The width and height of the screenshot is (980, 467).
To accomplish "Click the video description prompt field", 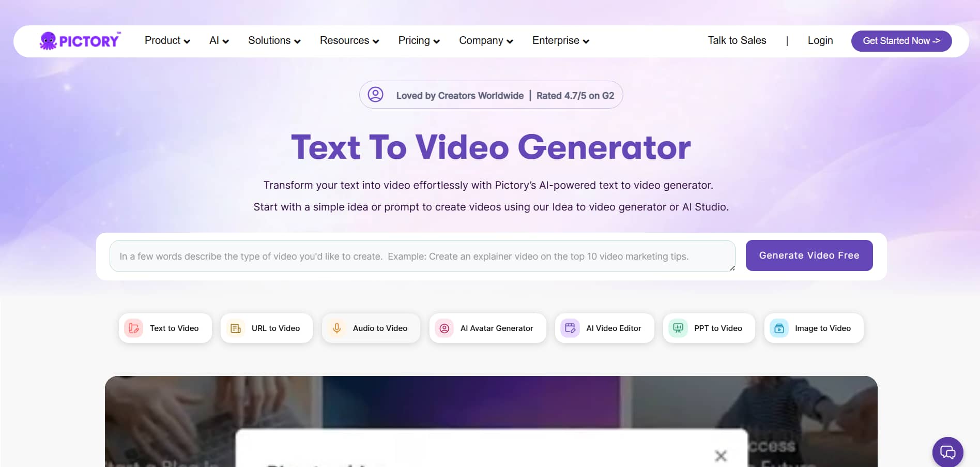I will [422, 256].
